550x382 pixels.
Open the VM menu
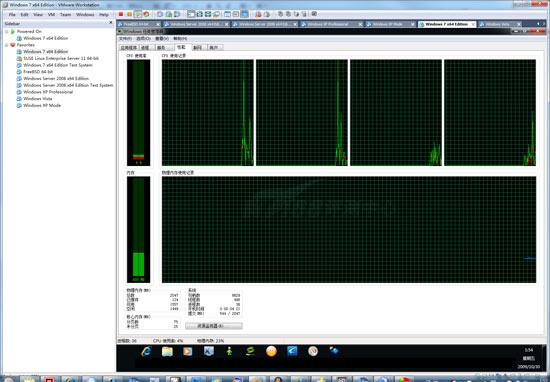tap(51, 14)
